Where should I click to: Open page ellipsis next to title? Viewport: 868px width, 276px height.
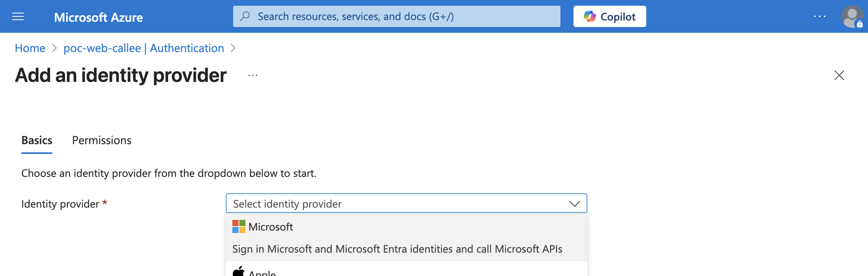click(x=253, y=75)
